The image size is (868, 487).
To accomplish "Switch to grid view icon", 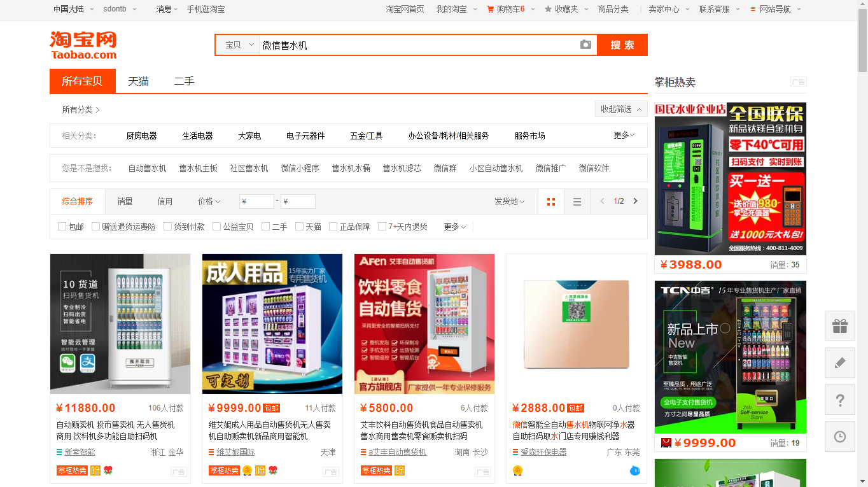I will tap(551, 202).
